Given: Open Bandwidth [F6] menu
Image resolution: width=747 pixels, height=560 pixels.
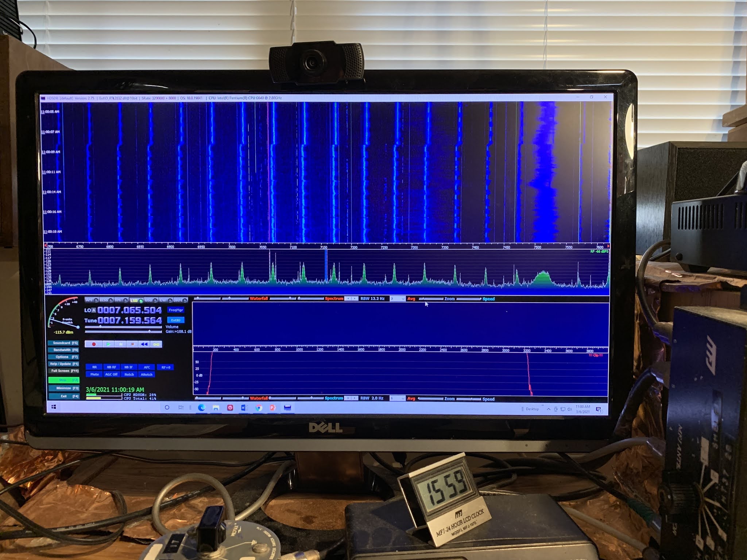Looking at the screenshot, I should click(64, 350).
